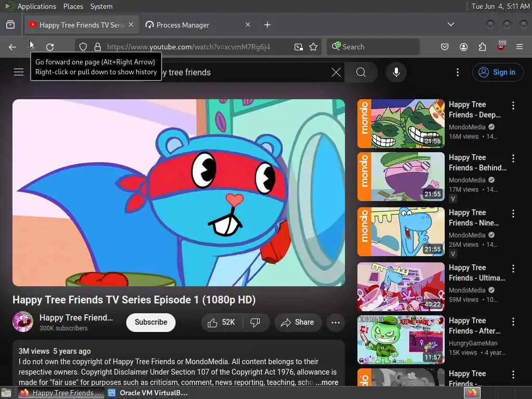532x399 pixels.
Task: Open the YouTube guide hamburger menu
Action: [x=19, y=72]
